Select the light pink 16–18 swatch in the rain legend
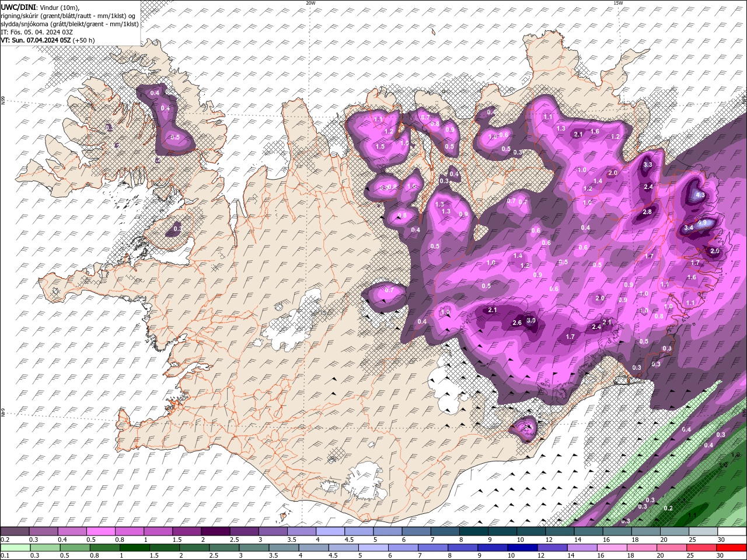 click(611, 548)
